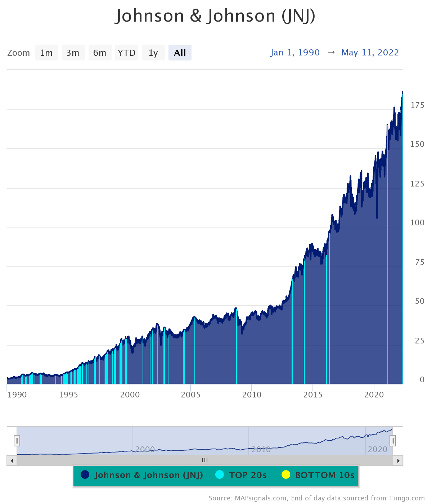Screen dimensions: 432x504
Task: Click the scrollbar right arrow
Action: click(x=398, y=460)
